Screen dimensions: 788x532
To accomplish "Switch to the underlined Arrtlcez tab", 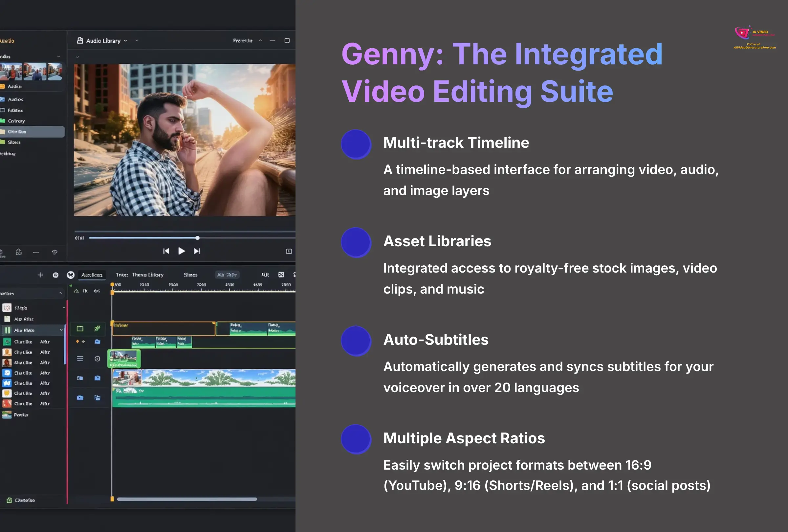I will 92,275.
